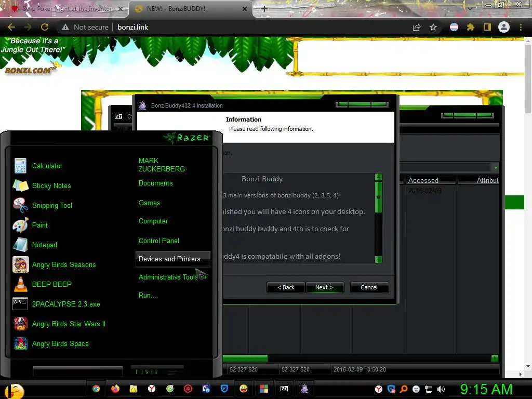Open the browser side panel icon
Image resolution: width=532 pixels, height=399 pixels.
point(487,27)
